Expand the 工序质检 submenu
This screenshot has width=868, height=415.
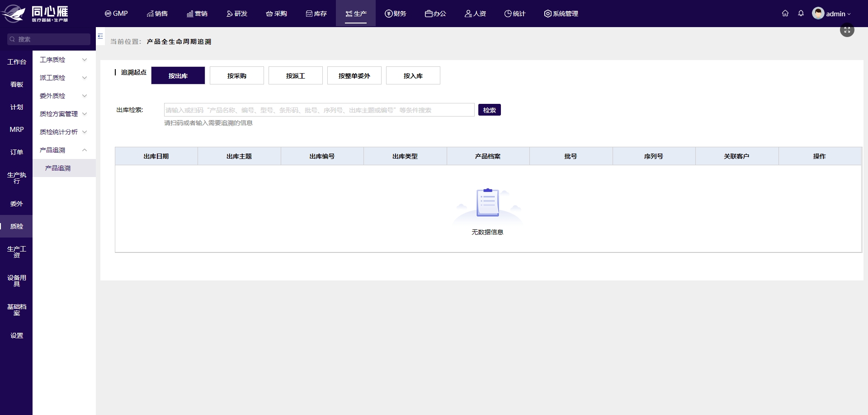tap(64, 60)
